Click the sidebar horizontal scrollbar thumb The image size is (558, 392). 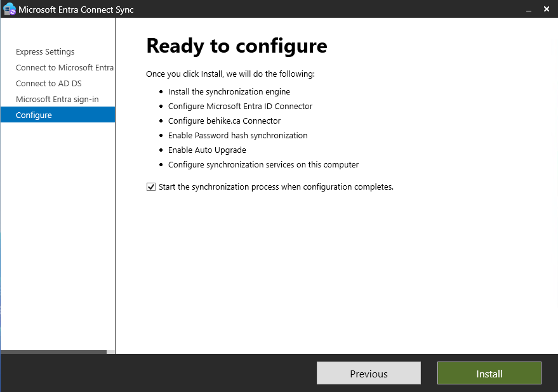[x=53, y=352]
